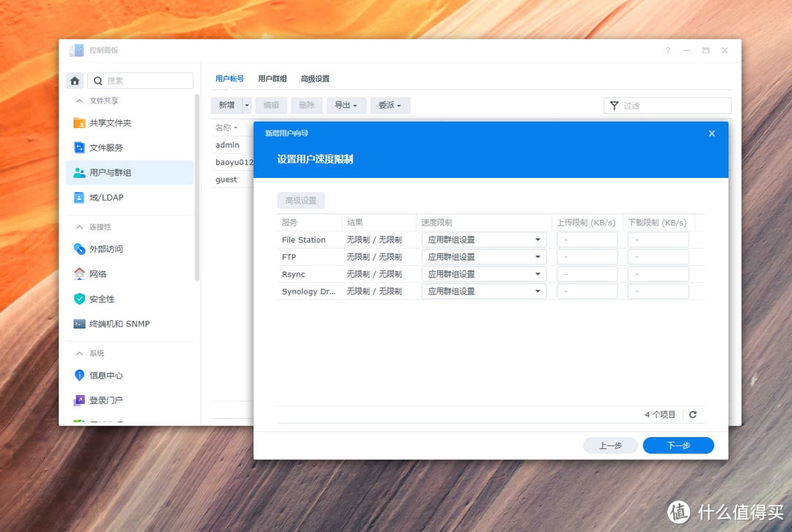Switch to the 高级设置 tab
This screenshot has height=532, width=792.
[x=315, y=79]
